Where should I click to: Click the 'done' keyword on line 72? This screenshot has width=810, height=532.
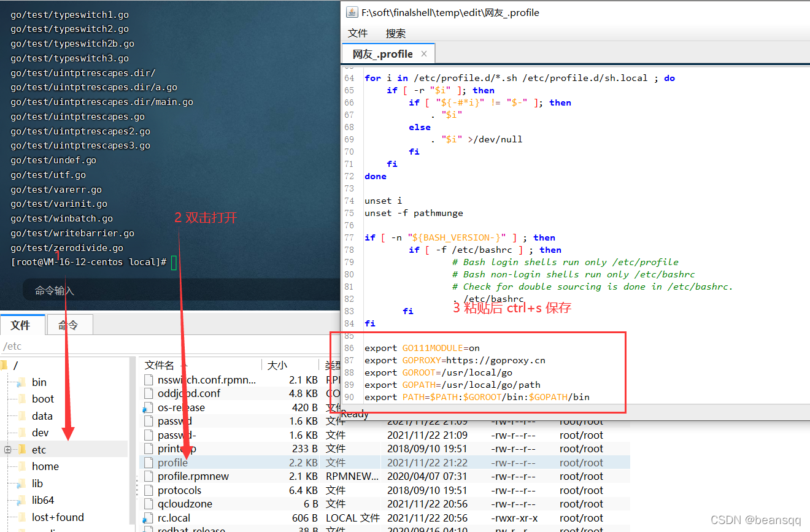point(376,176)
